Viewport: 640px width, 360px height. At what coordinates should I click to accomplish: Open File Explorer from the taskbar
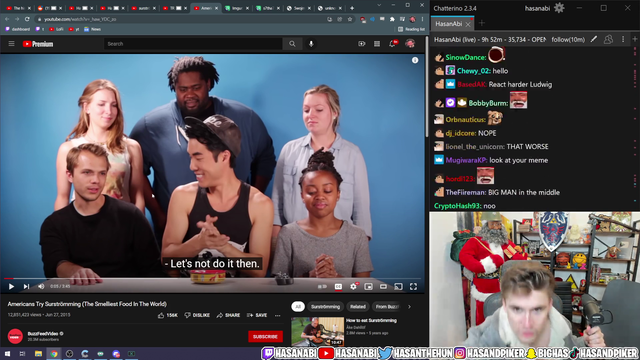38,353
